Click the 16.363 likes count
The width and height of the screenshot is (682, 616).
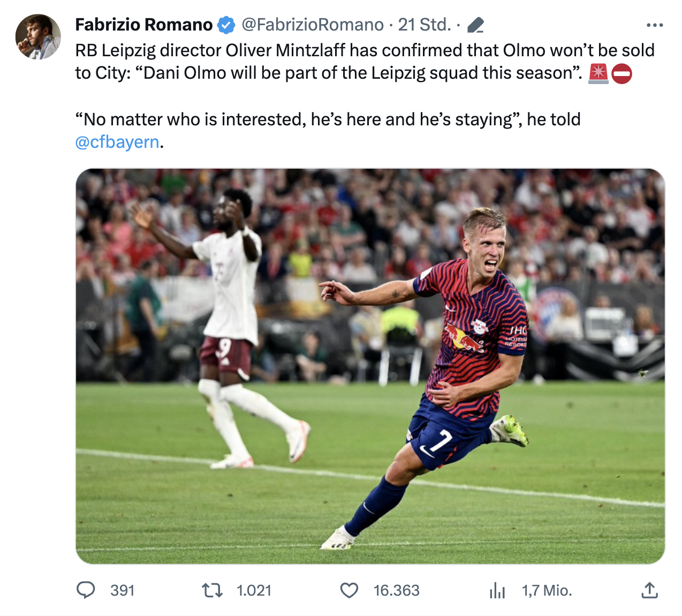pos(396,590)
